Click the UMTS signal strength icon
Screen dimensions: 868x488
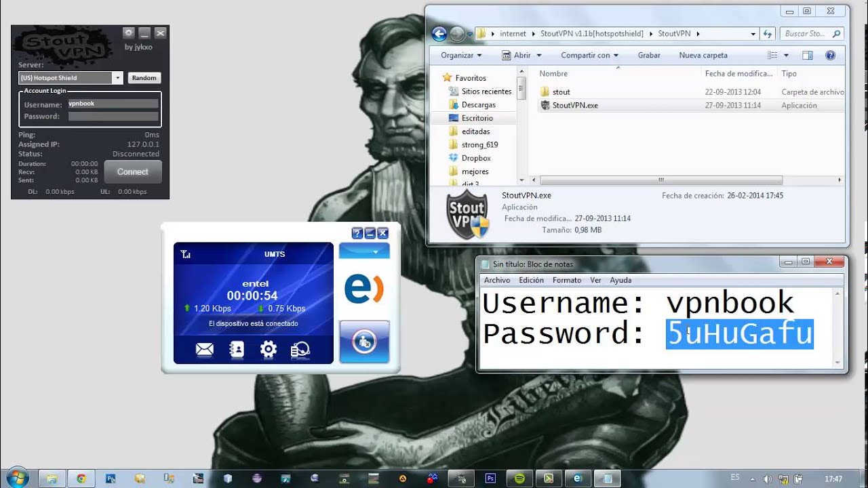186,254
